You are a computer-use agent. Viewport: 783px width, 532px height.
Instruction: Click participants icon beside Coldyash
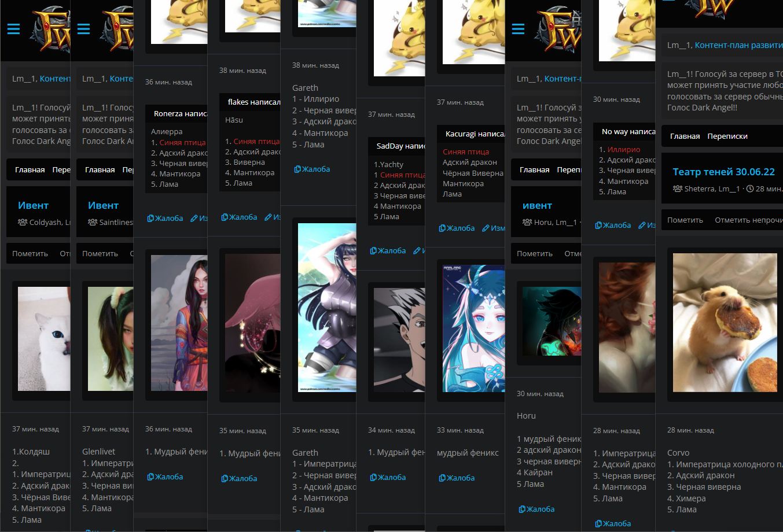23,222
